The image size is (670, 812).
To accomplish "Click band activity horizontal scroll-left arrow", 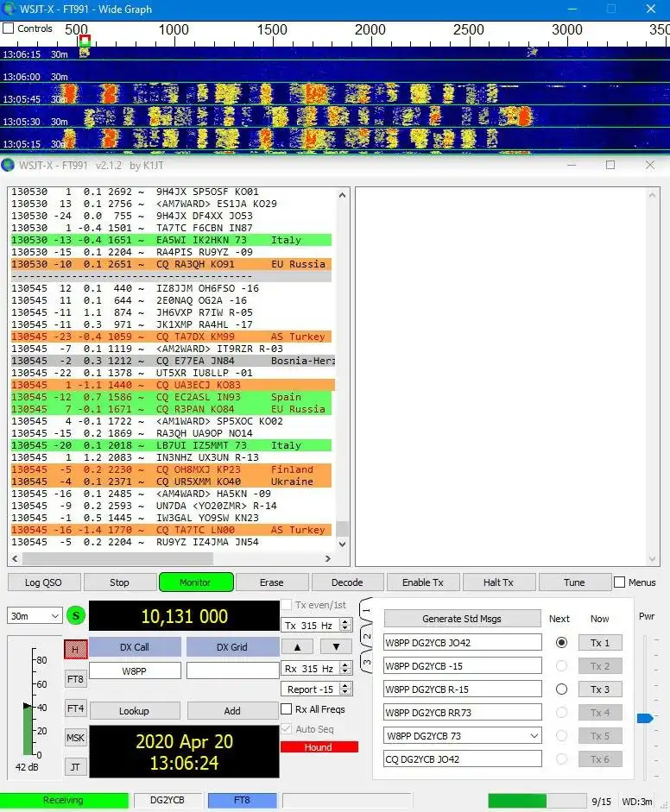I will [15, 558].
